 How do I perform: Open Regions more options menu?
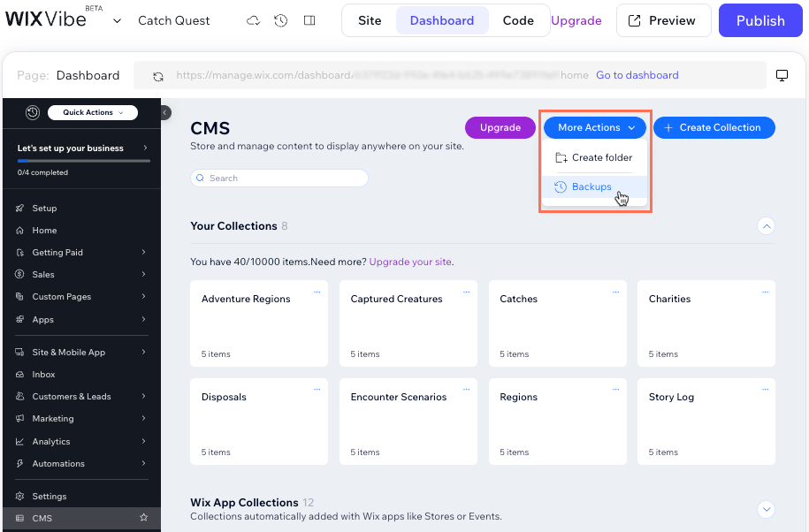[x=615, y=389]
